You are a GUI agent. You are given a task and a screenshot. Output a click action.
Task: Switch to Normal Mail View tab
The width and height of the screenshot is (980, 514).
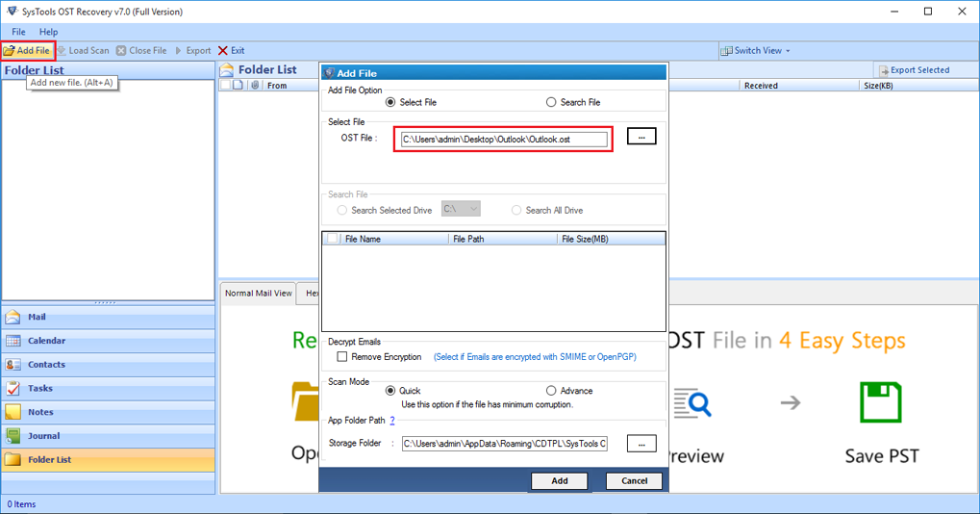[x=258, y=294]
